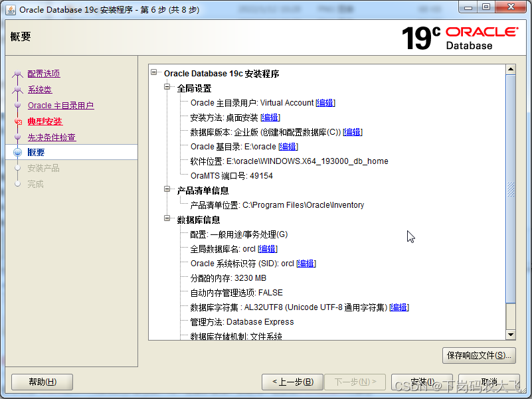Viewport: 532px width, 399px height.
Task: Select the 配置: 一般用途/事务处理(G) row
Action: 239,234
